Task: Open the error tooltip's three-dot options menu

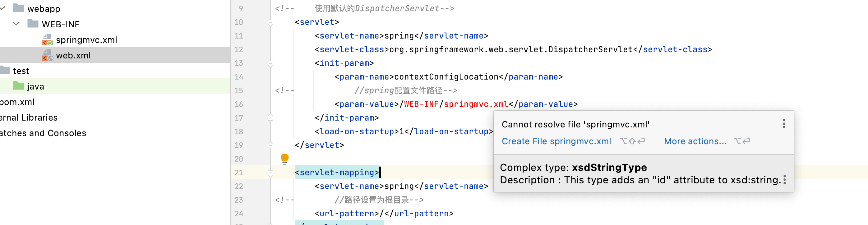Action: [784, 124]
